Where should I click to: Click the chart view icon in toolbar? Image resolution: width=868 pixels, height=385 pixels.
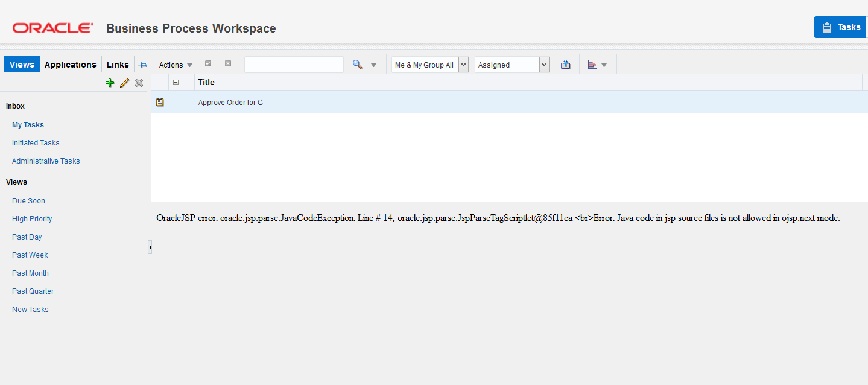[592, 65]
